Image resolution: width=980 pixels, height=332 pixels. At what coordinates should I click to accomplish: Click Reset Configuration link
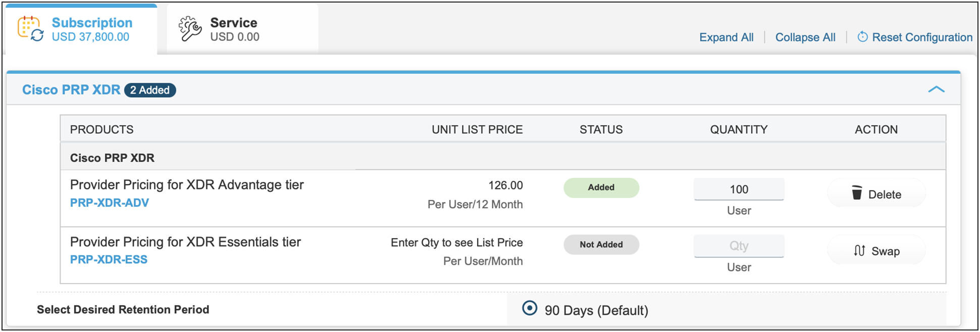click(x=922, y=37)
